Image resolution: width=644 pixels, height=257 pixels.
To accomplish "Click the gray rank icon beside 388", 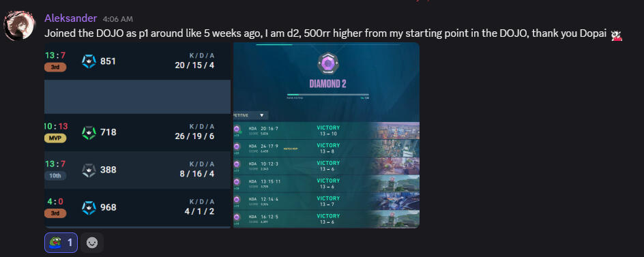I will click(x=89, y=170).
